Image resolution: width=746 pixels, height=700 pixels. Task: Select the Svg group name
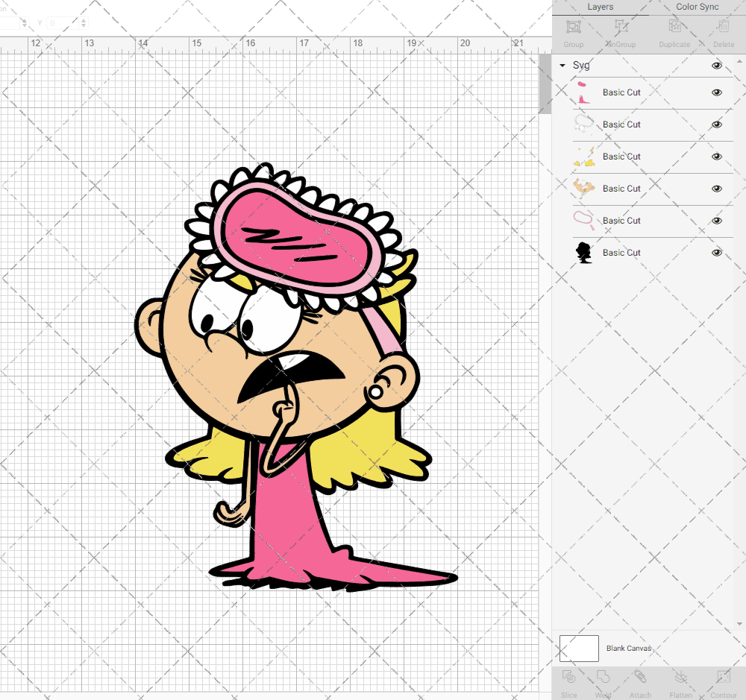click(581, 65)
